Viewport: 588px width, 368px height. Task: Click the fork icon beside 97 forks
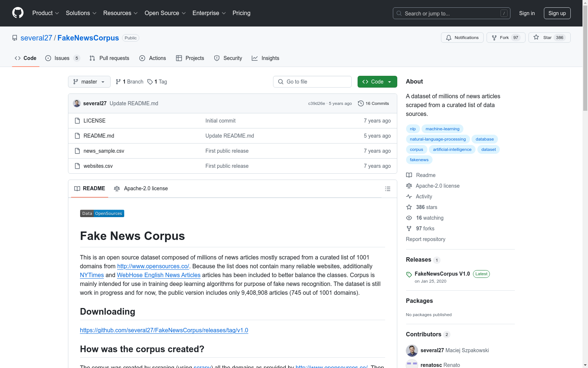pos(409,229)
